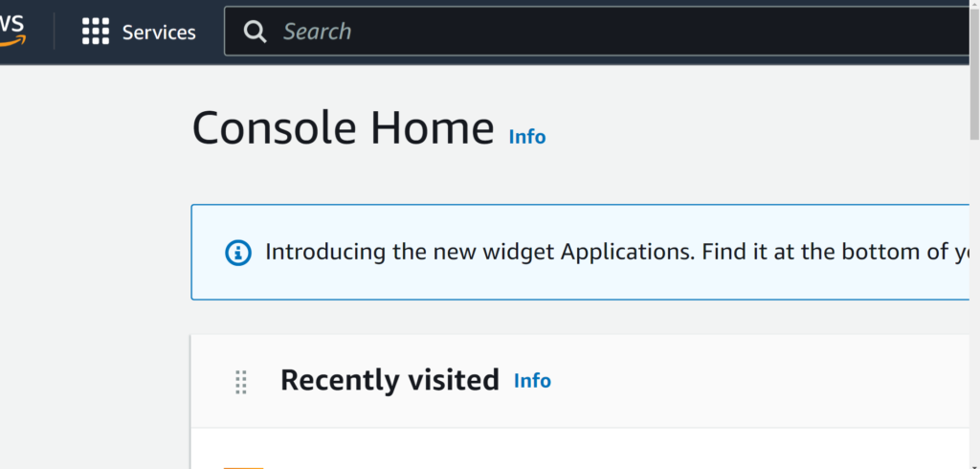Viewport: 980px width, 469px height.
Task: Click the empty blue banner area below its text
Action: click(574, 285)
